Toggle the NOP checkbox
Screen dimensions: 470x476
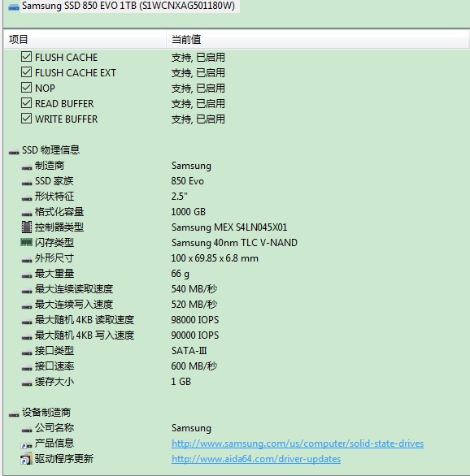click(x=27, y=88)
